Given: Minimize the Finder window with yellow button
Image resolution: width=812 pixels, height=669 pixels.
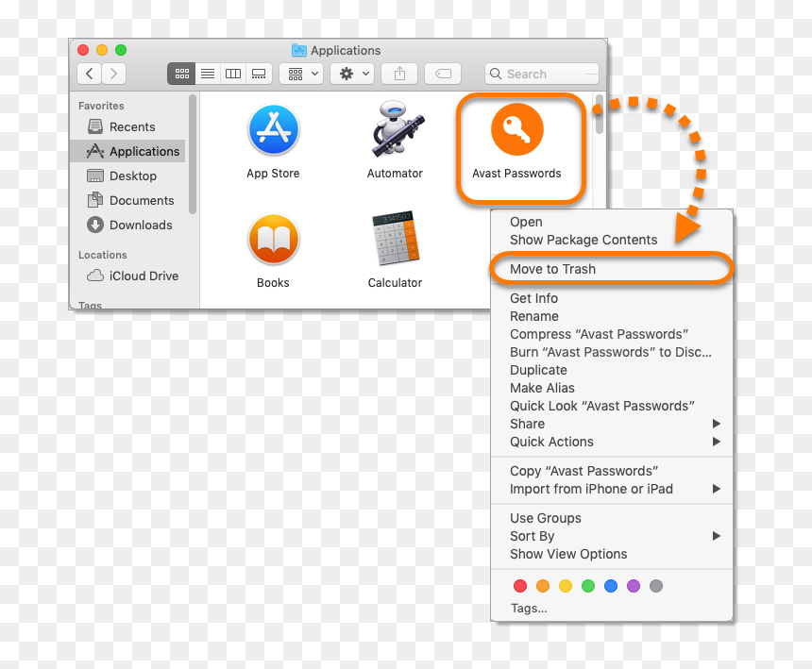Looking at the screenshot, I should [x=102, y=50].
